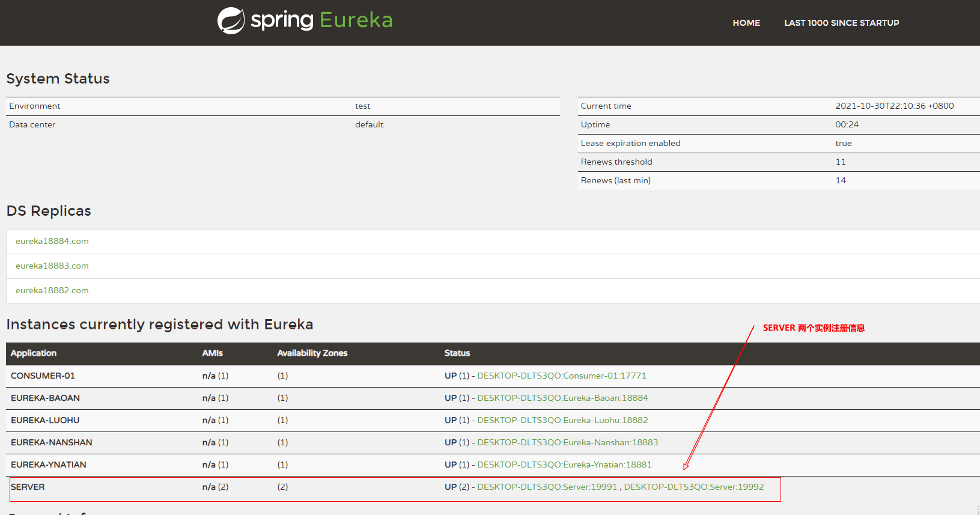This screenshot has width=980, height=515.
Task: Click the Availability Zones column header
Action: coord(312,353)
